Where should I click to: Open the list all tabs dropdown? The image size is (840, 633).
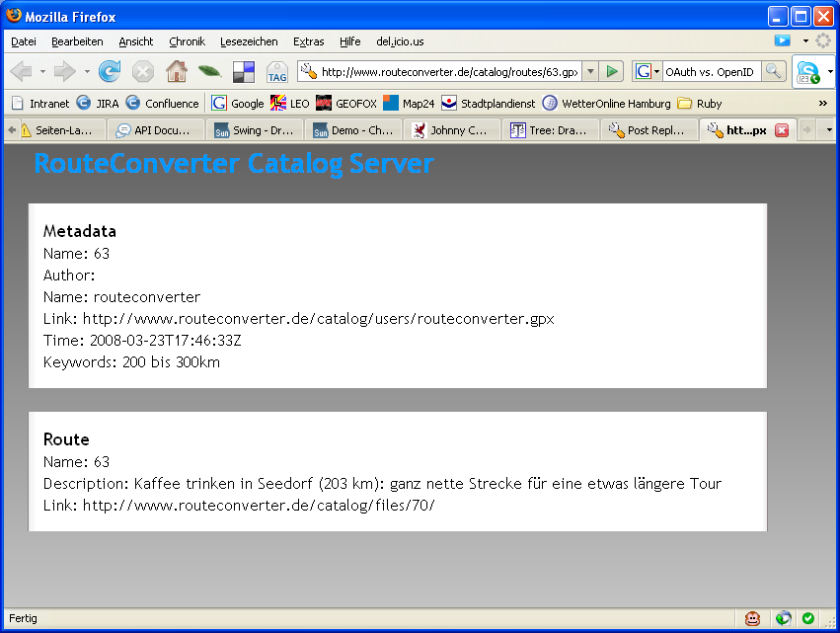click(828, 129)
